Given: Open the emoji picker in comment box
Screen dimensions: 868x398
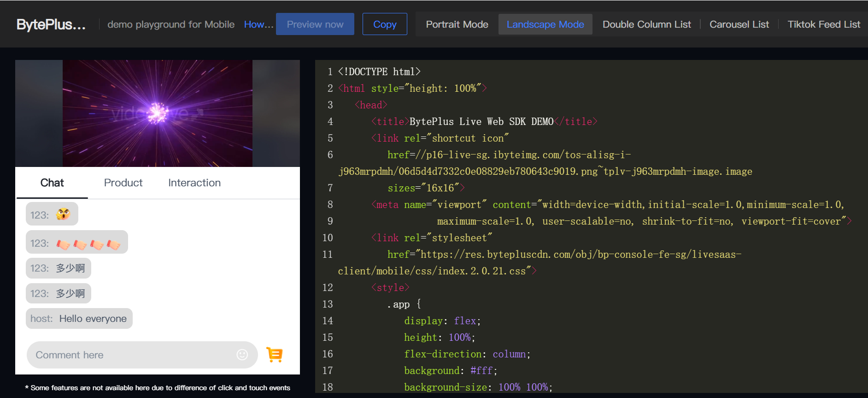Looking at the screenshot, I should (x=242, y=354).
